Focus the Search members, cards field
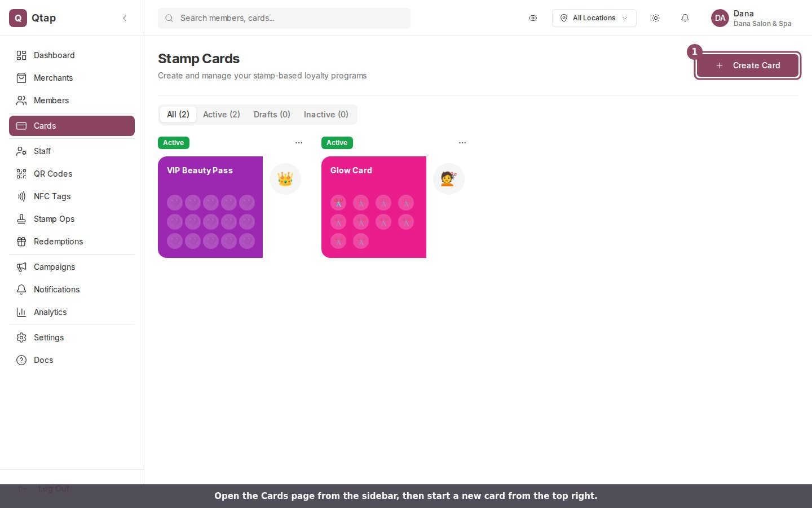 click(x=284, y=18)
